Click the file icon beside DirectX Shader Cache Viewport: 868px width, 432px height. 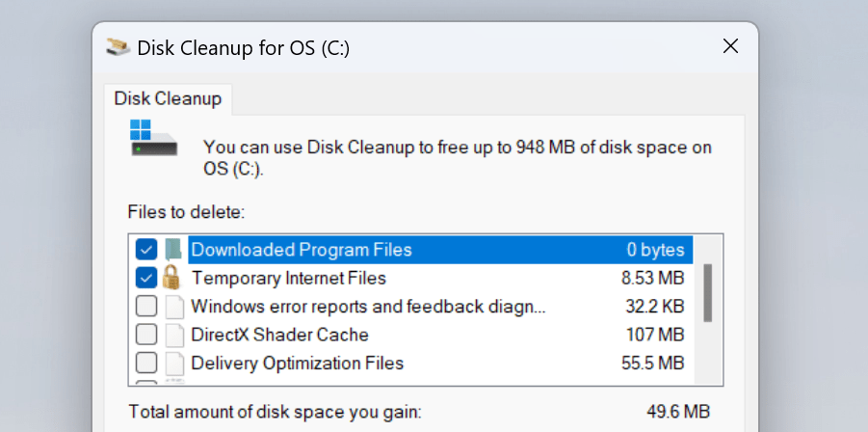174,335
